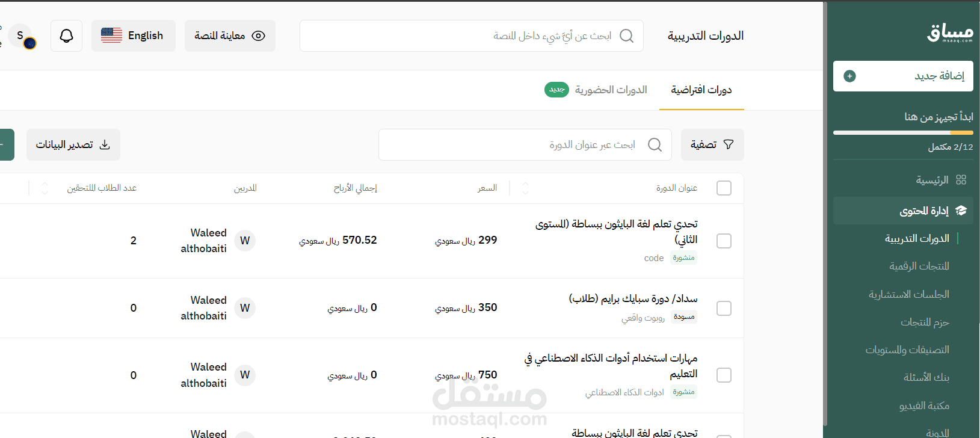Screen dimensions: 980x438
Task: Open course سداد/ دورة سباركس برايم
Action: coord(633,299)
